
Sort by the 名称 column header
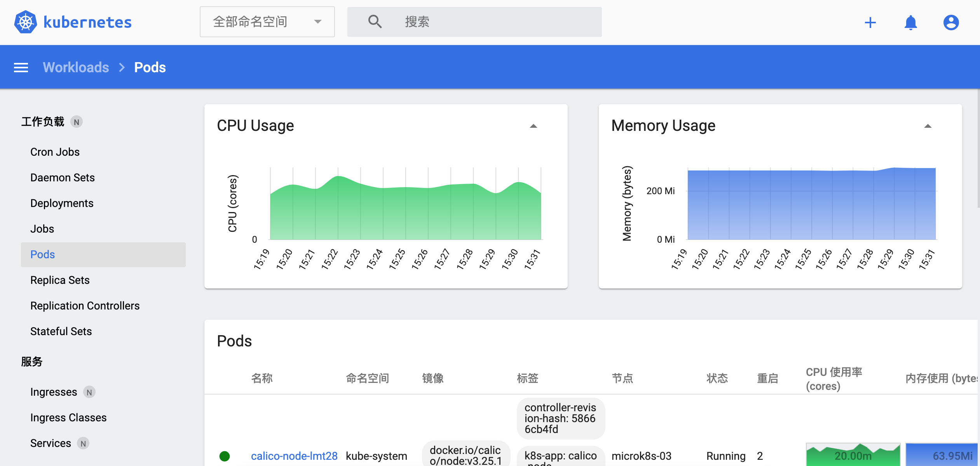(x=262, y=378)
